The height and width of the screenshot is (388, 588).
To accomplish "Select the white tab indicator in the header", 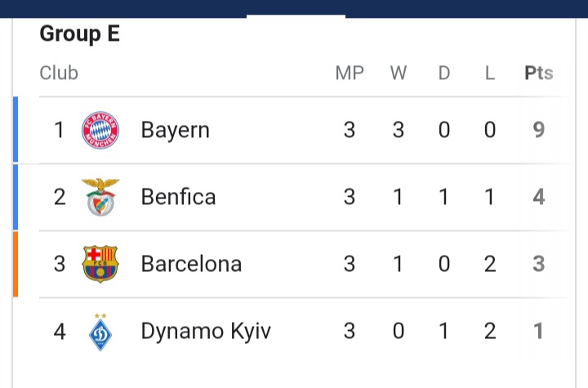I will [x=296, y=16].
